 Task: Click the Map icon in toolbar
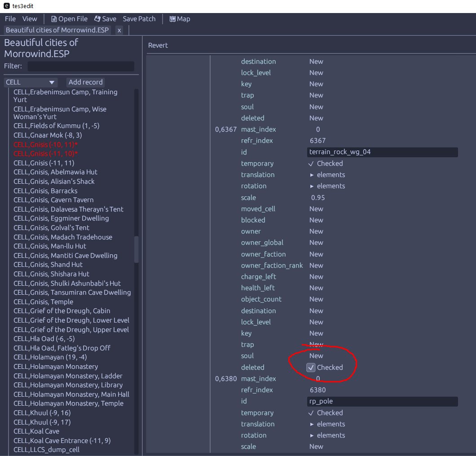(172, 19)
